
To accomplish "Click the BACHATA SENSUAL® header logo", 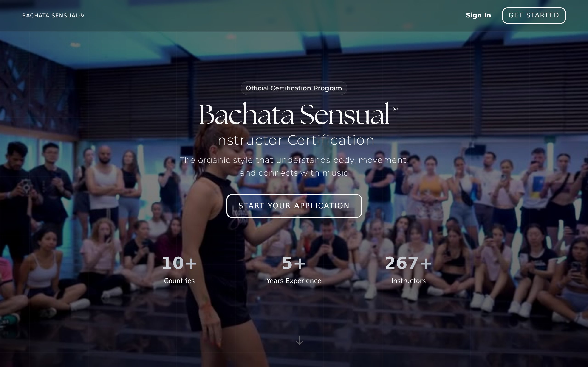I will pyautogui.click(x=53, y=16).
